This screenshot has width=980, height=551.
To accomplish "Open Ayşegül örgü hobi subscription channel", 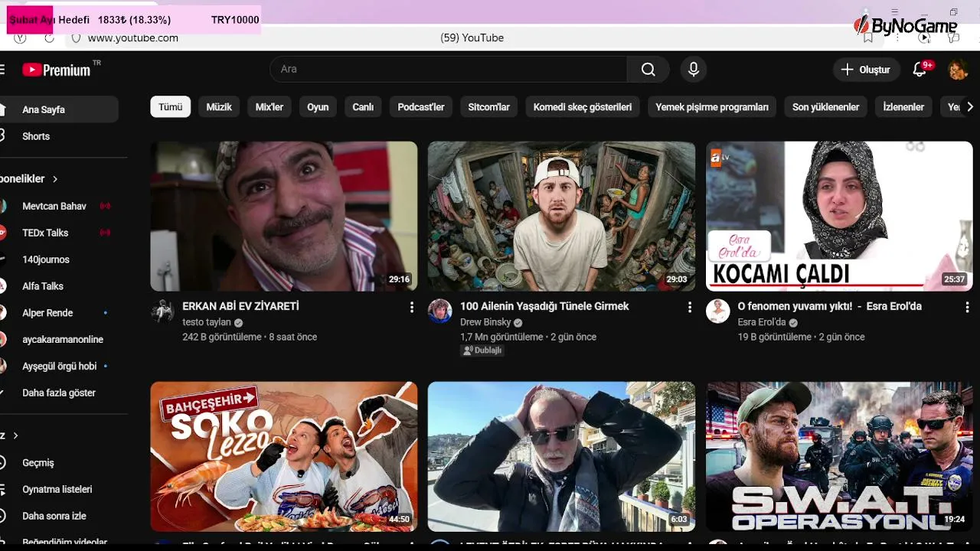I will coord(59,366).
